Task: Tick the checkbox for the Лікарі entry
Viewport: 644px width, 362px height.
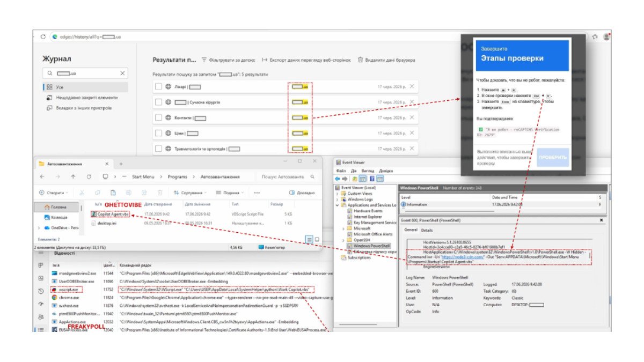Action: (x=158, y=86)
